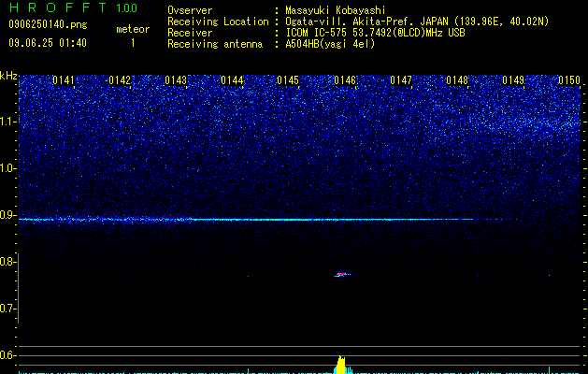Screen dimensions: 588x374
Task: Click the 0142 time marker
Action: (x=120, y=80)
